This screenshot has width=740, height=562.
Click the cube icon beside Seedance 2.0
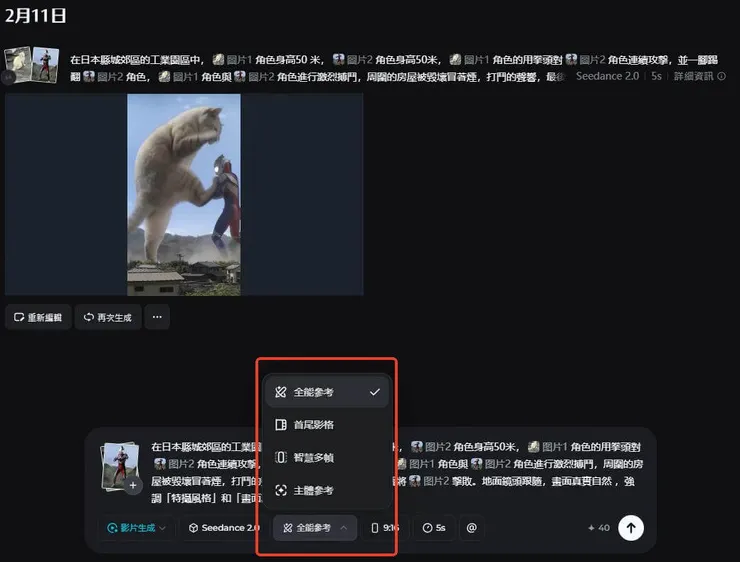(193, 528)
